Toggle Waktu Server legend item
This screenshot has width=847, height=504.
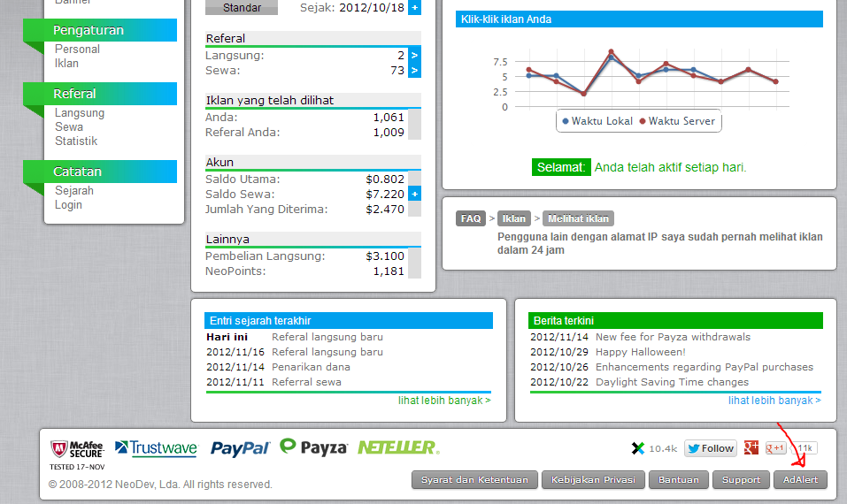[x=677, y=121]
